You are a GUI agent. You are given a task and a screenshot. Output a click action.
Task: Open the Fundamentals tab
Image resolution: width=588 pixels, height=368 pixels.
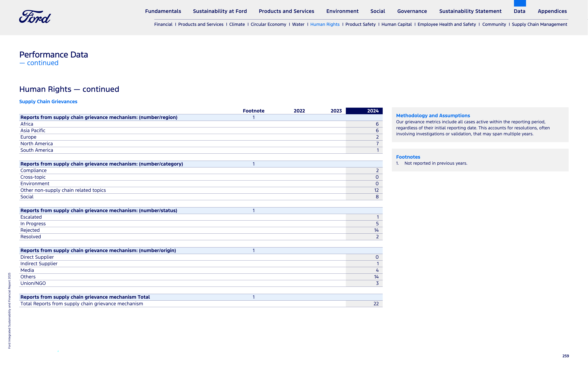[163, 11]
